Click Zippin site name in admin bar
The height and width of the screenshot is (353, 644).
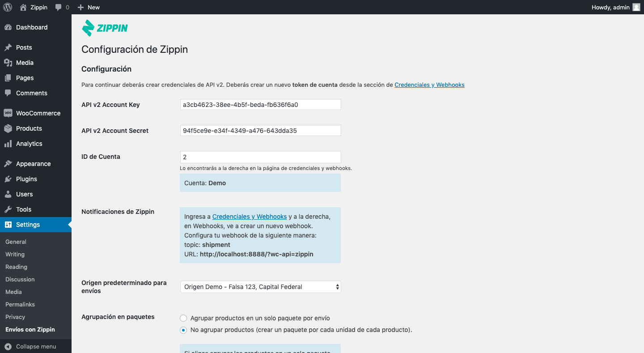tap(39, 7)
